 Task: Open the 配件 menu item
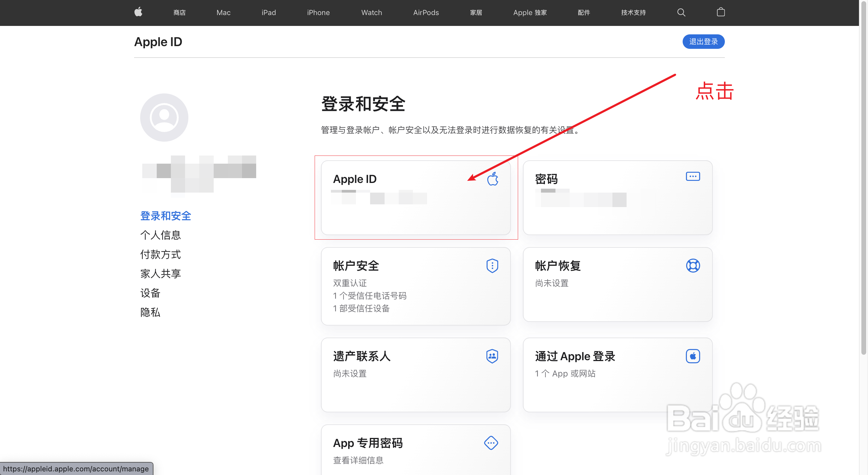(x=583, y=12)
